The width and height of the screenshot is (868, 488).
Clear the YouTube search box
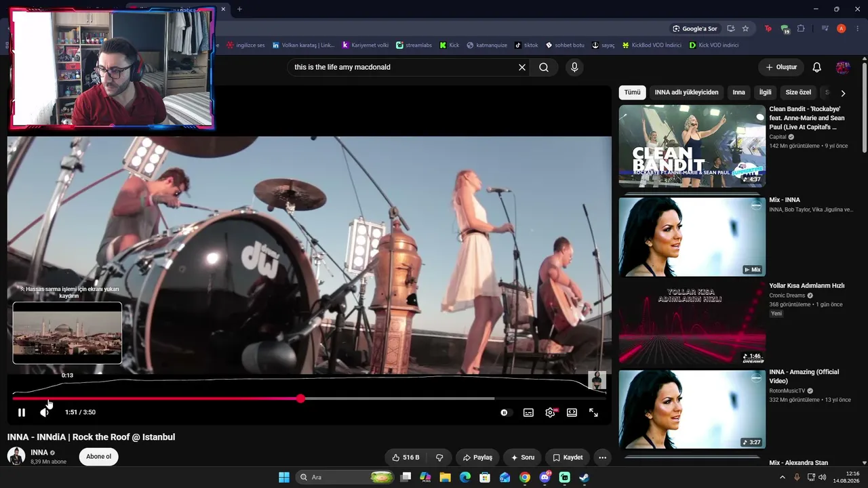pos(522,67)
